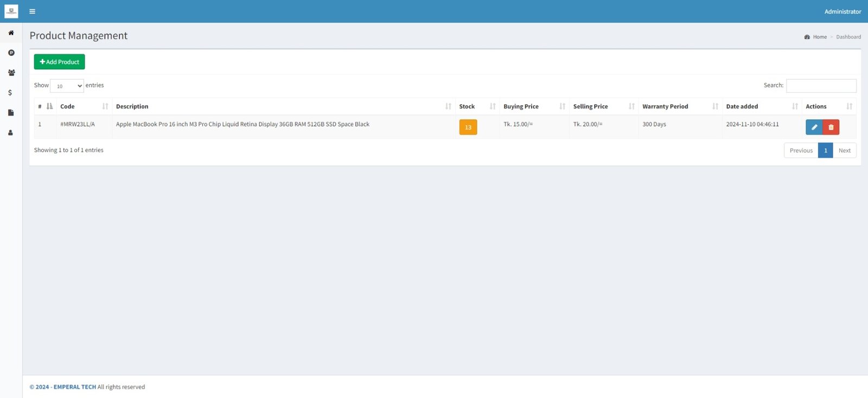Sort the table by Code column

pyautogui.click(x=84, y=106)
